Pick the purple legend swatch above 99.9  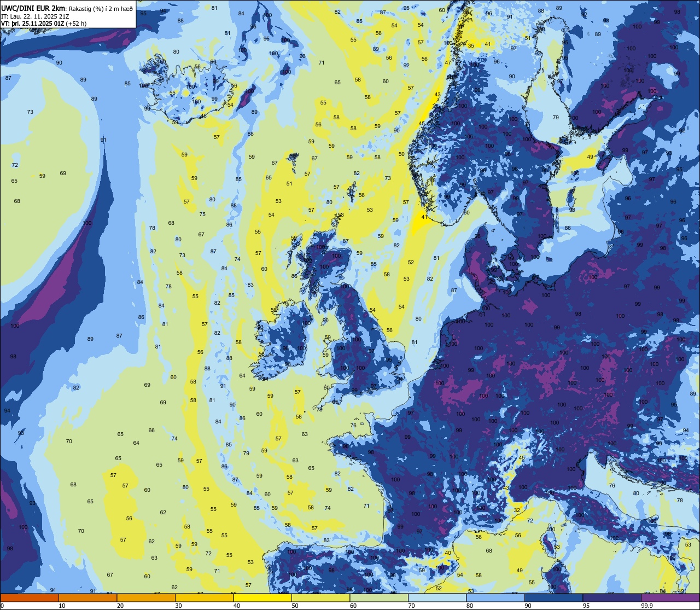[670, 597]
